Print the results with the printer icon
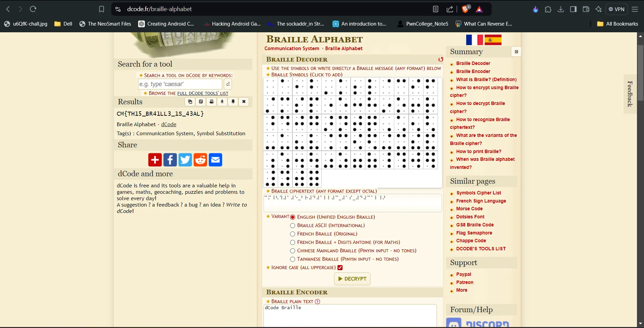 (x=211, y=102)
